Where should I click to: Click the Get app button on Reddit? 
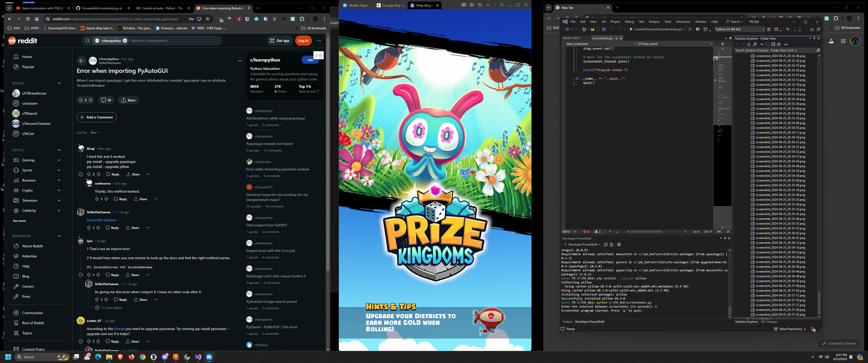pyautogui.click(x=280, y=41)
